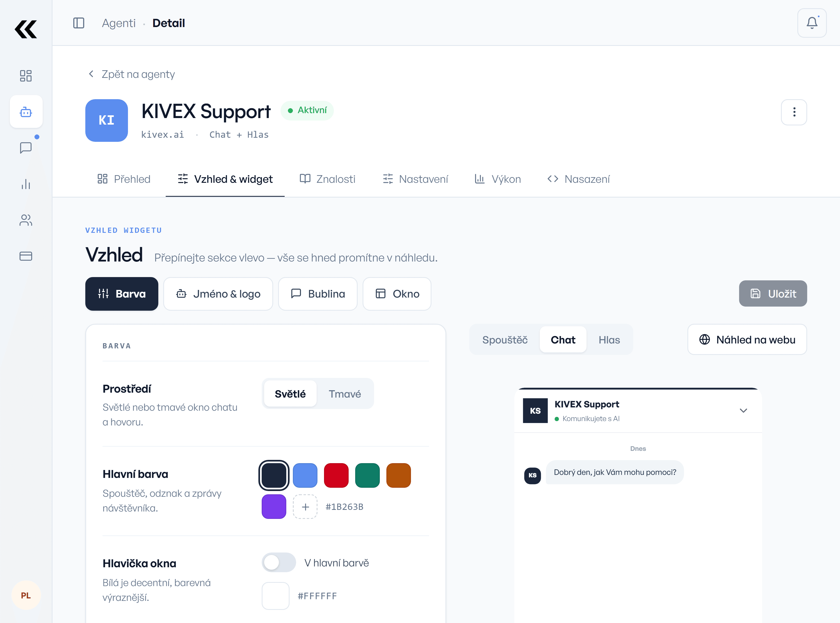Image resolution: width=840 pixels, height=623 pixels.
Task: Pick the red main color swatch
Action: tap(336, 475)
